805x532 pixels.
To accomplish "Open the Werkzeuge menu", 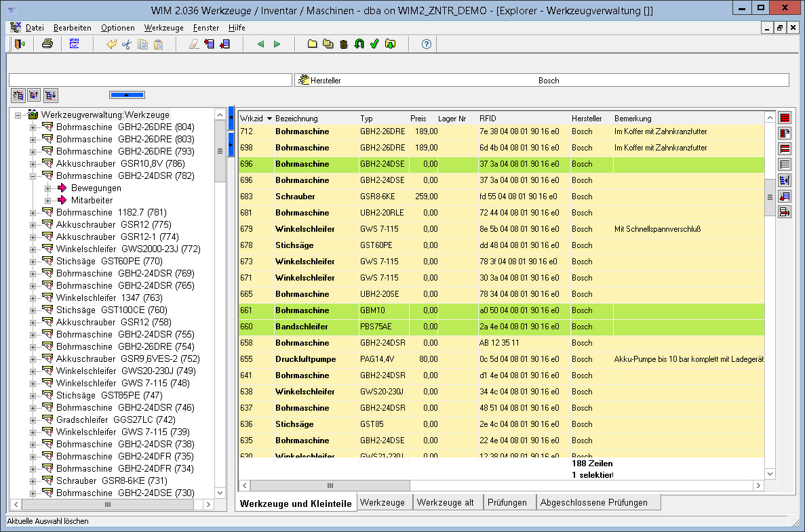I will click(x=163, y=28).
